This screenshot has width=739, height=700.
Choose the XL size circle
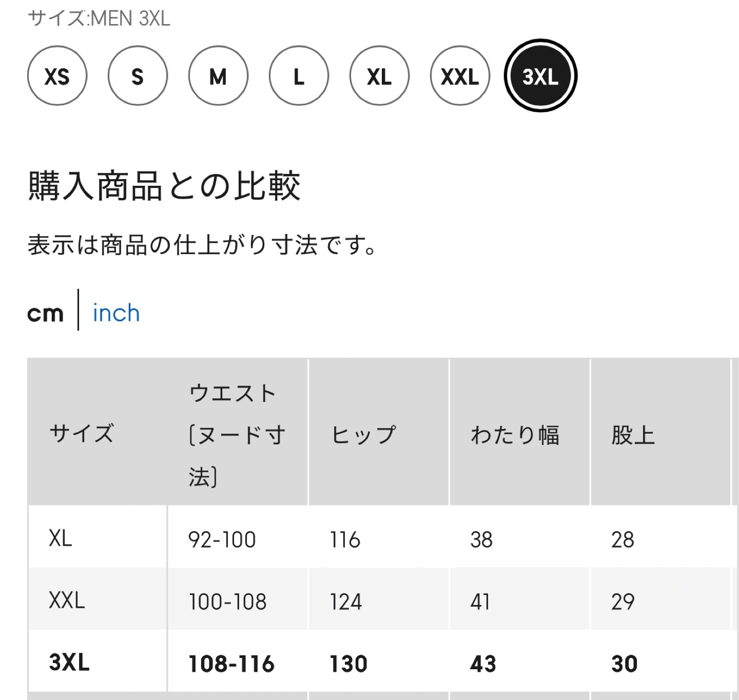tap(379, 76)
